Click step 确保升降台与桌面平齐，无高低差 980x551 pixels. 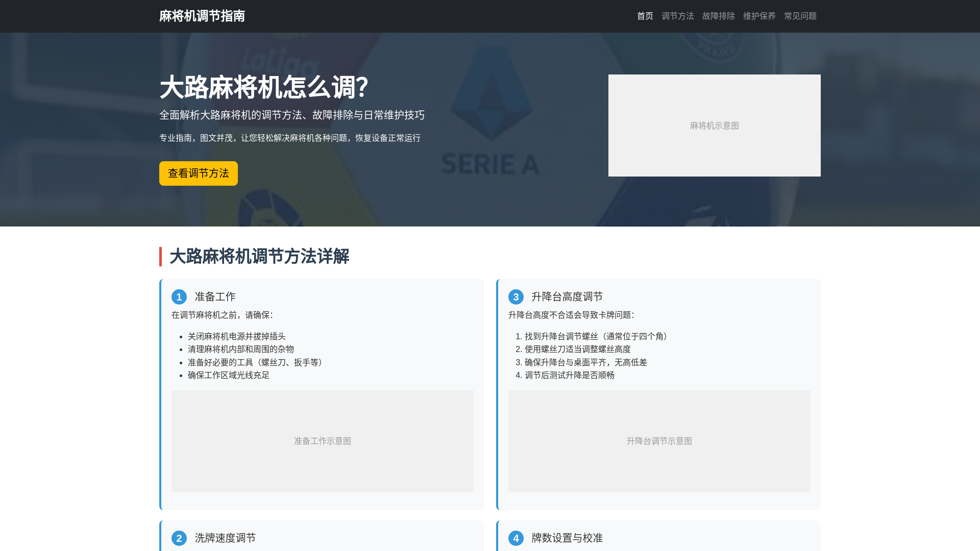point(586,363)
